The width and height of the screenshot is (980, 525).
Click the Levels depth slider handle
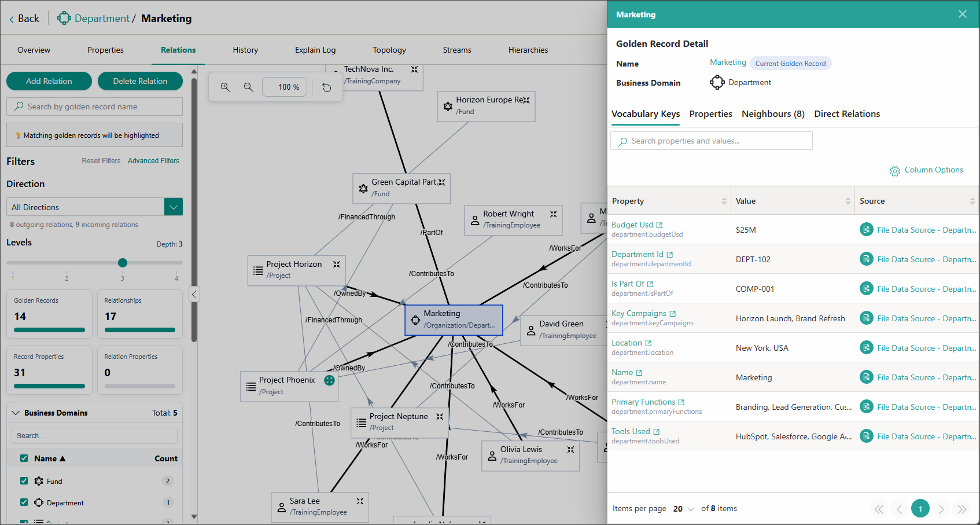pos(123,263)
